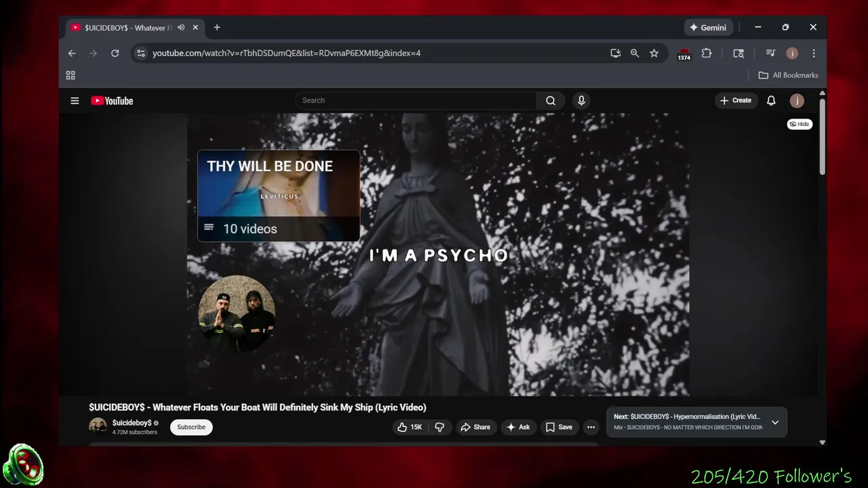
Task: Click the Ask button
Action: 518,427
